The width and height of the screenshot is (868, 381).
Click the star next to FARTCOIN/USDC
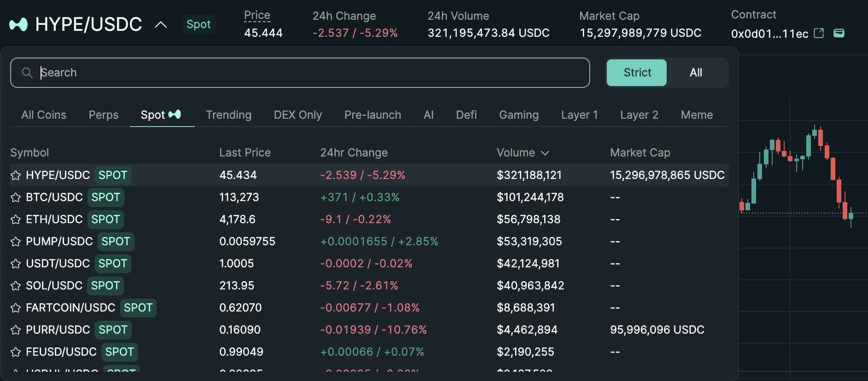[x=16, y=308]
